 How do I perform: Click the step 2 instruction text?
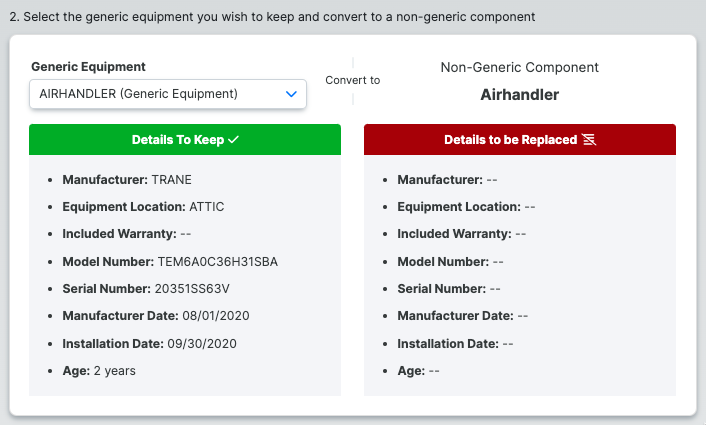(x=272, y=17)
